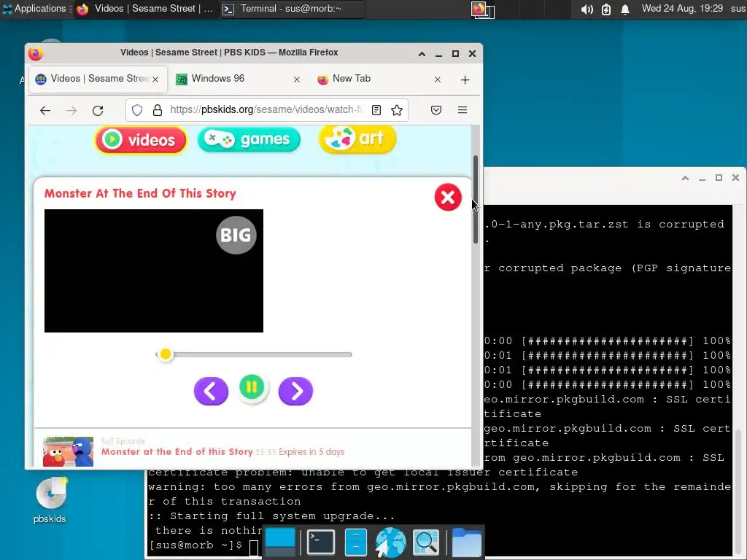Click the Elmo and Grover episode thumbnail
This screenshot has height=560, width=747.
coord(68,451)
